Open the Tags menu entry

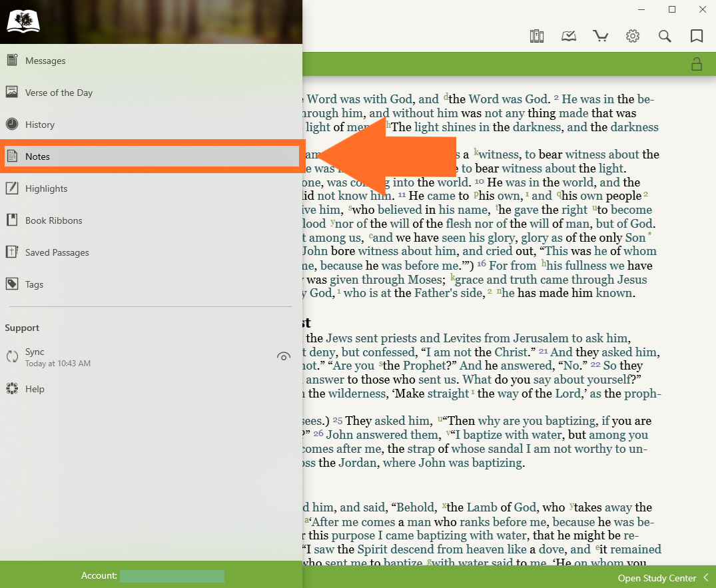click(34, 284)
